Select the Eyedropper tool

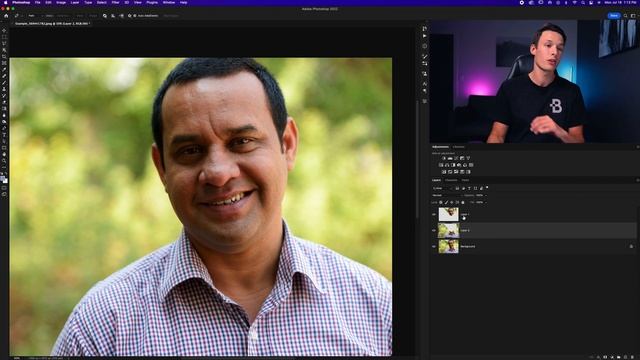coord(4,70)
